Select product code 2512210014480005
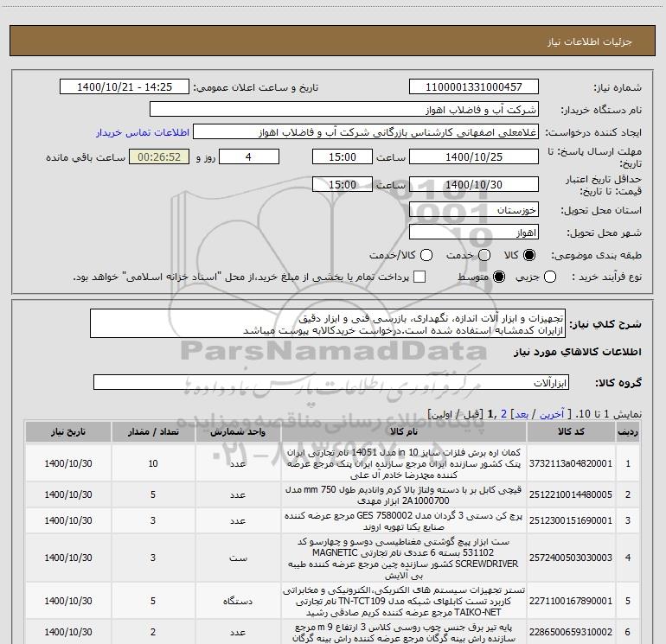Screen dimensions: 666x644 click(x=571, y=494)
